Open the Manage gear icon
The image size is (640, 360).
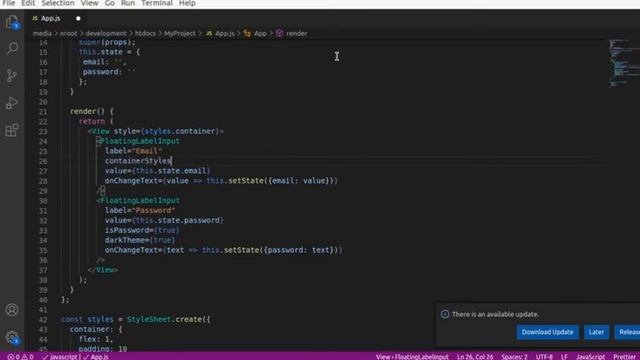pyautogui.click(x=12, y=337)
